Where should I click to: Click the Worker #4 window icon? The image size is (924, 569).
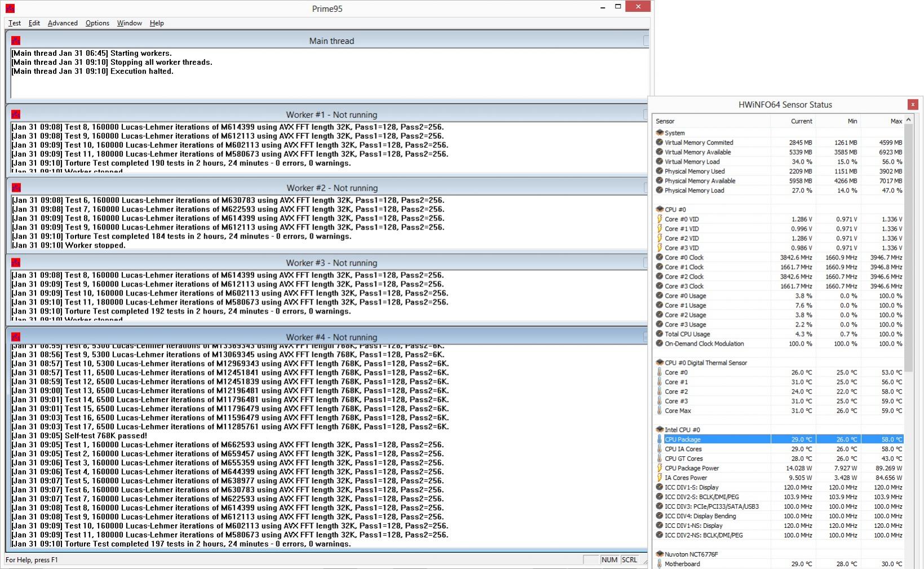16,337
